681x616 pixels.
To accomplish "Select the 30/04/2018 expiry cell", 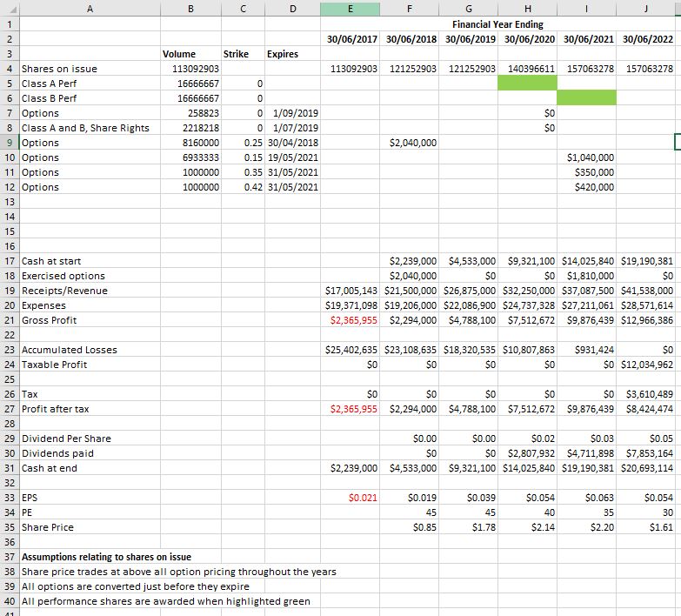I will click(292, 143).
